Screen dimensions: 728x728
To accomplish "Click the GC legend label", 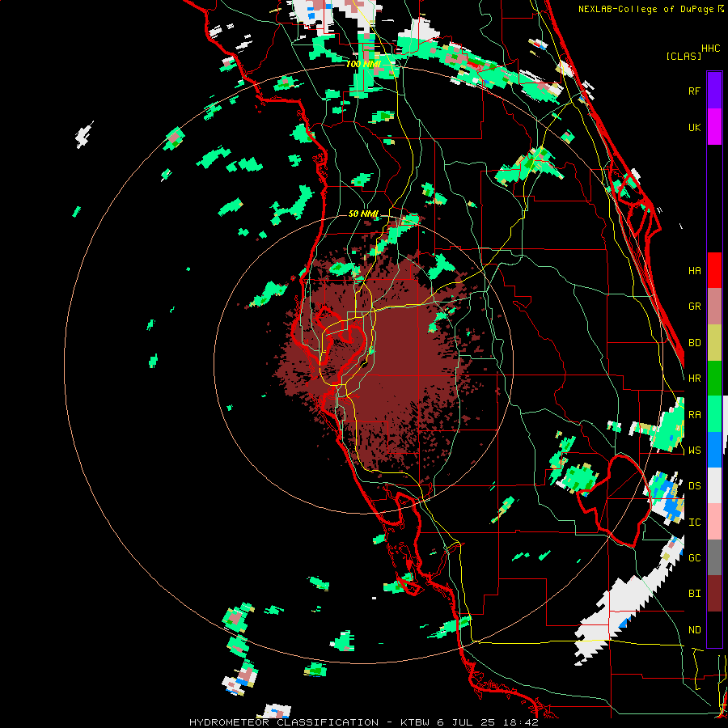I will [694, 558].
